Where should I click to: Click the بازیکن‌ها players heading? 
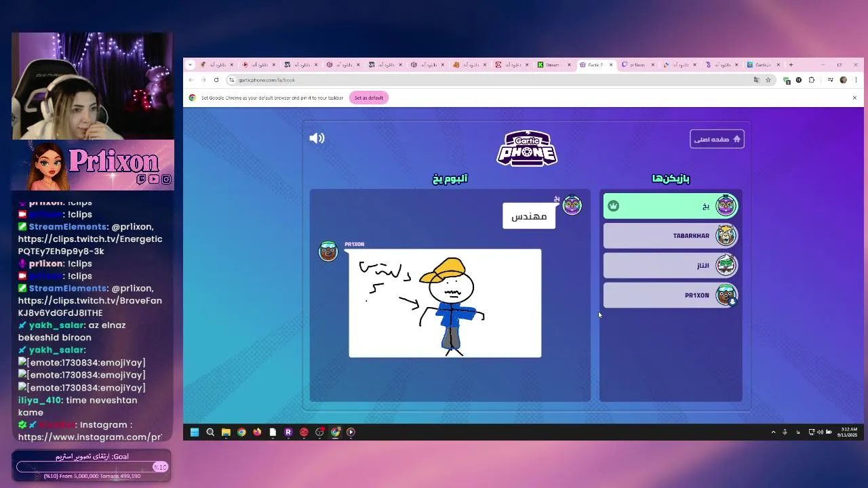671,179
